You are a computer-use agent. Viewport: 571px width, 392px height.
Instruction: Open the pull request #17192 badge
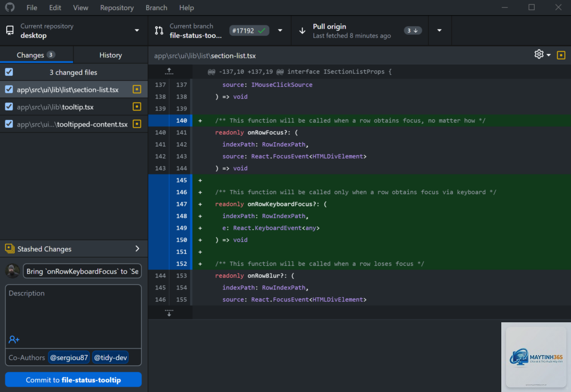[249, 31]
